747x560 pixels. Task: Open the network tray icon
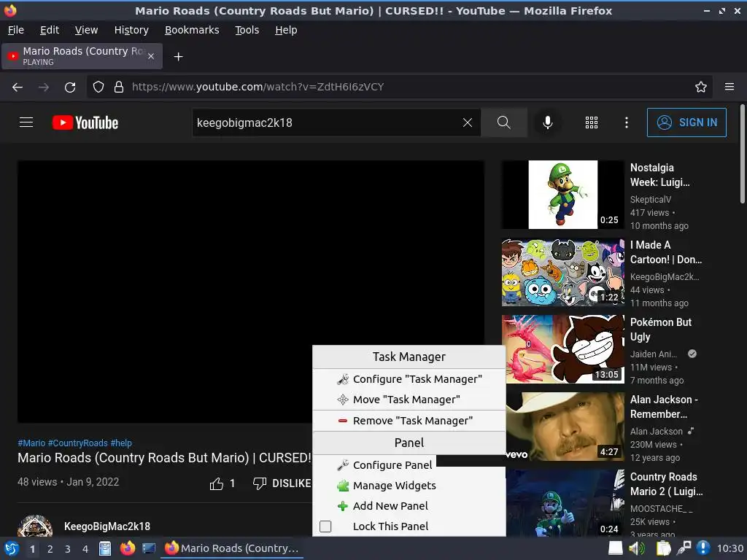tap(684, 548)
